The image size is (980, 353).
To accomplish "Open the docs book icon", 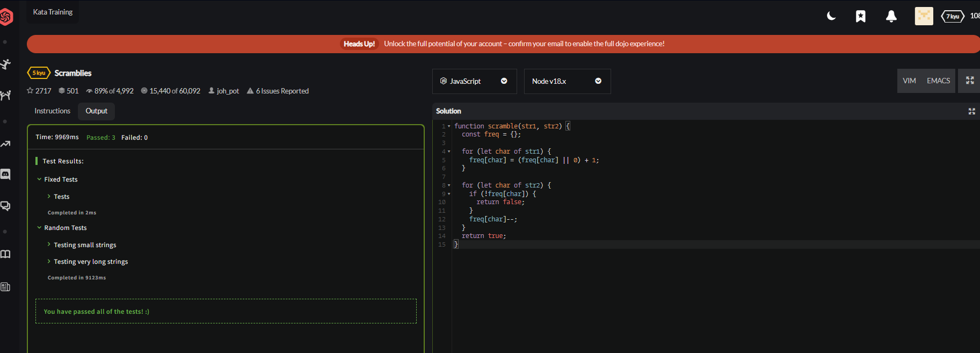I will coord(5,254).
